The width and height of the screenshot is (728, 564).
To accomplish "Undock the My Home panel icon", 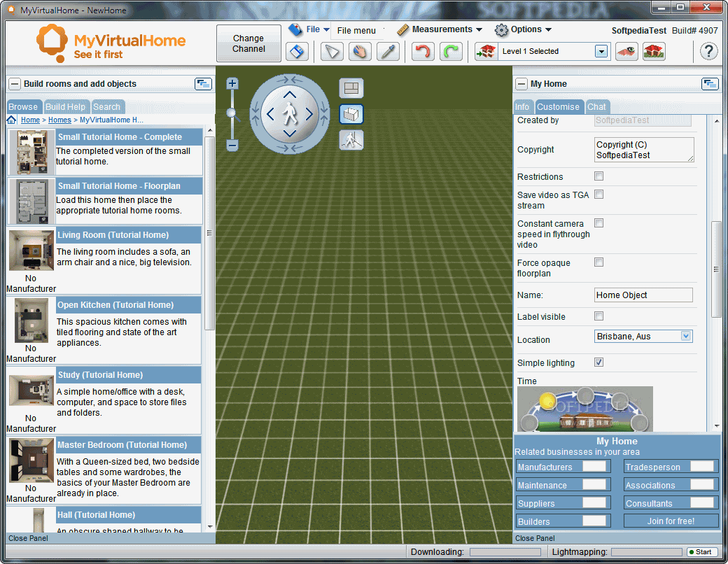I will [x=710, y=84].
